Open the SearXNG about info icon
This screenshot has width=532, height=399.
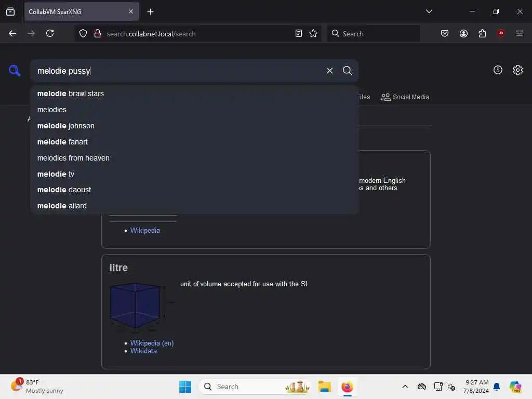pyautogui.click(x=498, y=70)
